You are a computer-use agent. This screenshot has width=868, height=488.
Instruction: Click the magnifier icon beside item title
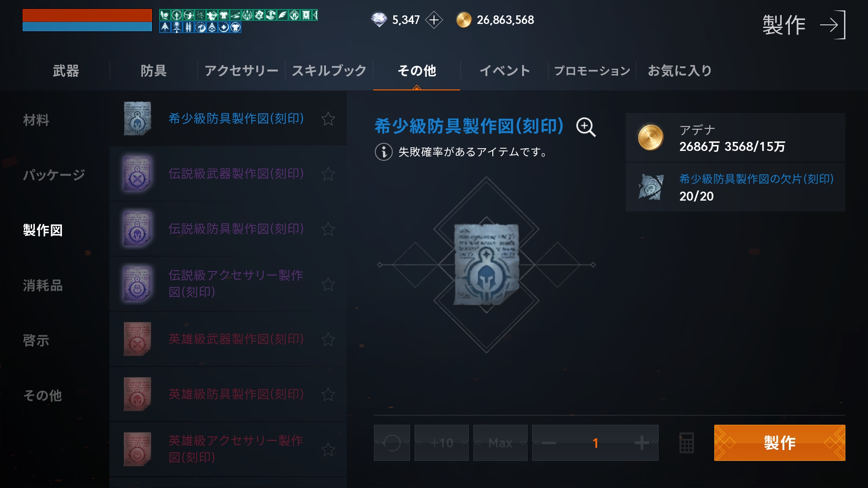pos(586,127)
